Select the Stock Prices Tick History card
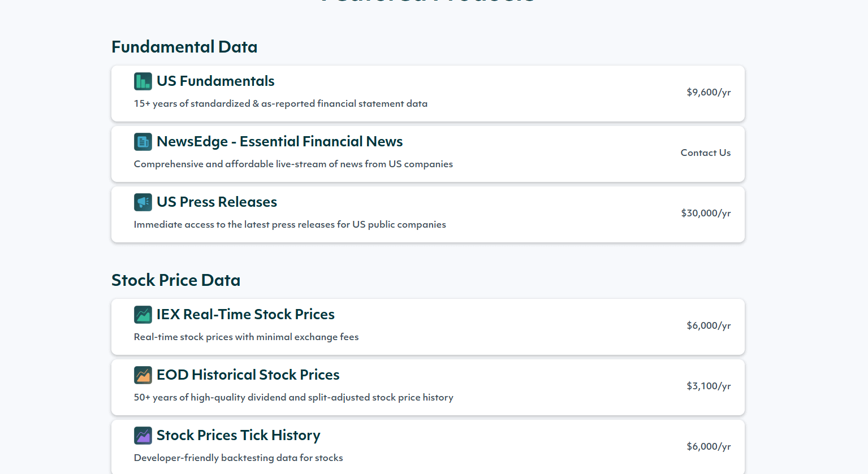This screenshot has width=868, height=474. tap(428, 446)
